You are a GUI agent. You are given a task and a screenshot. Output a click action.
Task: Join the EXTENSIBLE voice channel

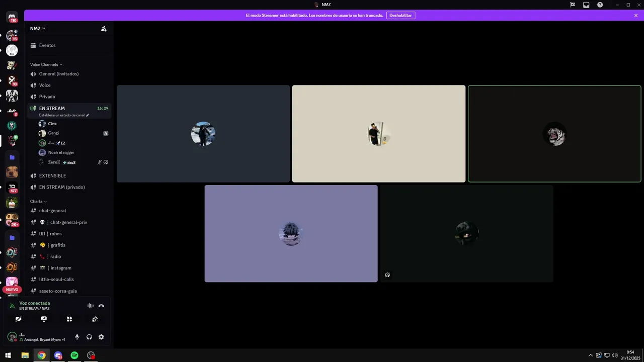[69, 176]
